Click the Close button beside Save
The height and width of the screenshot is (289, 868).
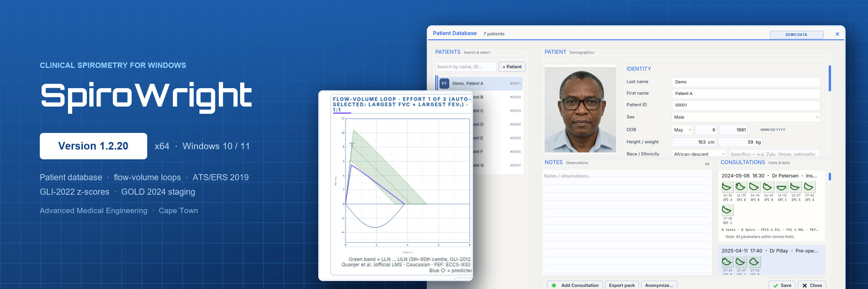(812, 285)
